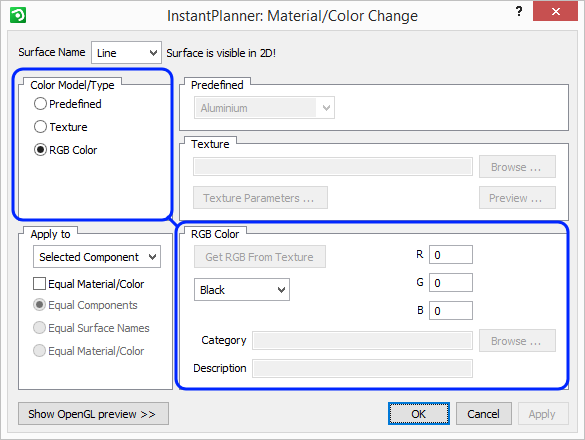Confirm with the OK button
The image size is (585, 440).
click(419, 414)
